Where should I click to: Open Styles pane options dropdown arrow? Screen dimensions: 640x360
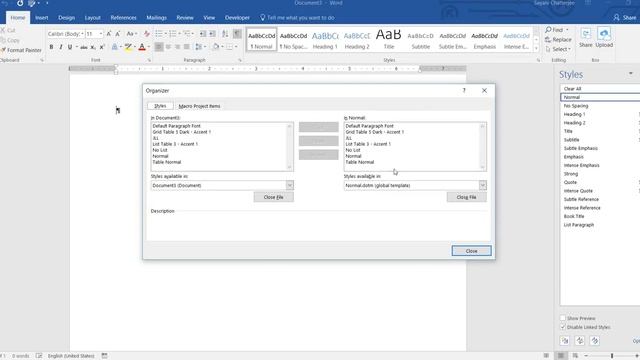pos(631,74)
